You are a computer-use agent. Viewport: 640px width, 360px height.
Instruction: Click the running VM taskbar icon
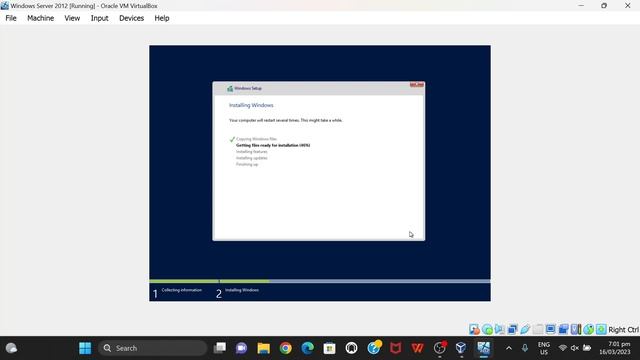(483, 348)
